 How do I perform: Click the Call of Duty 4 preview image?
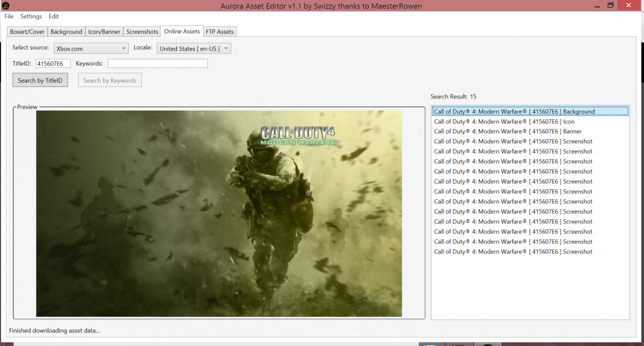pos(219,213)
